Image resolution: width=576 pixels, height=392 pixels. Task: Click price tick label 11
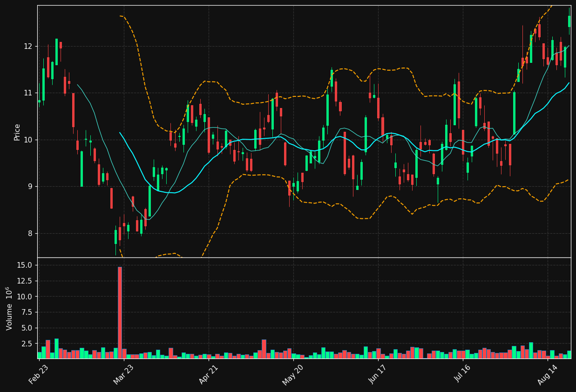pos(28,93)
